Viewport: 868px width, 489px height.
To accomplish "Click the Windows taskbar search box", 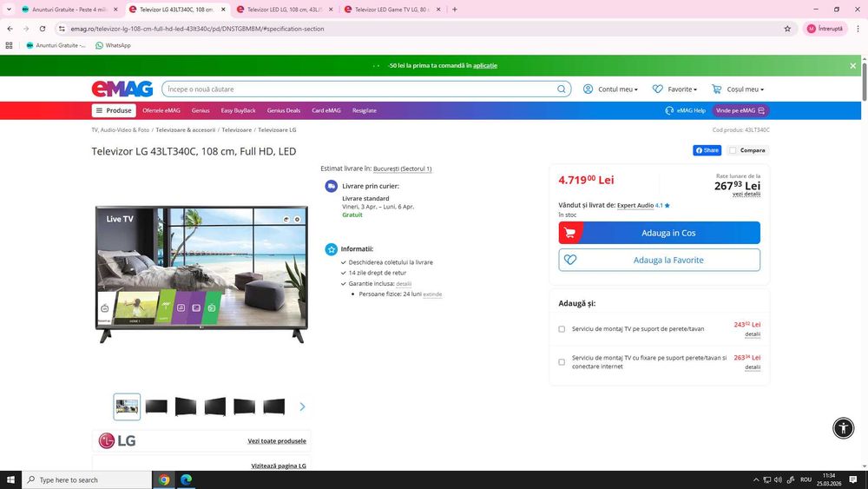I will click(x=87, y=479).
